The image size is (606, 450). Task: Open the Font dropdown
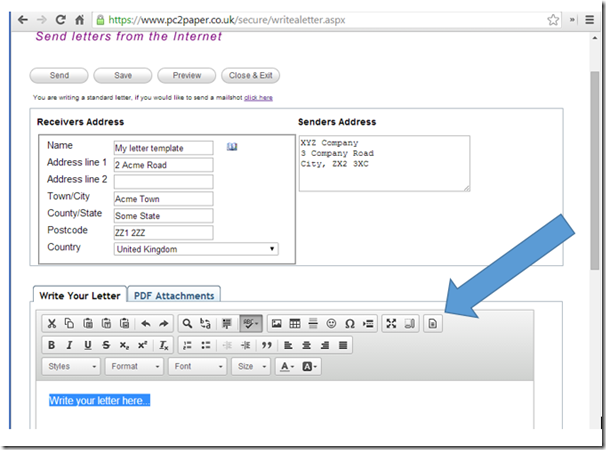pyautogui.click(x=197, y=366)
